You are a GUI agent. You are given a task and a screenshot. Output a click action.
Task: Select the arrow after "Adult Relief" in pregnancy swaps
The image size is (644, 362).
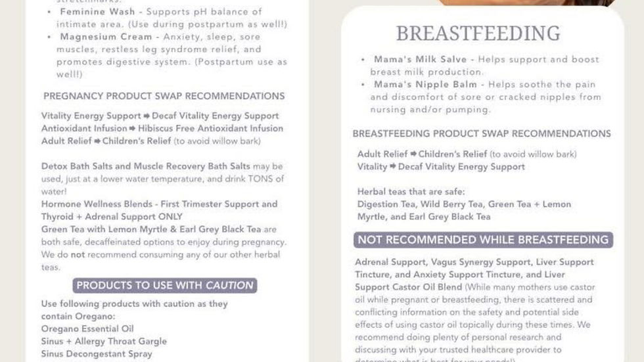[97, 141]
